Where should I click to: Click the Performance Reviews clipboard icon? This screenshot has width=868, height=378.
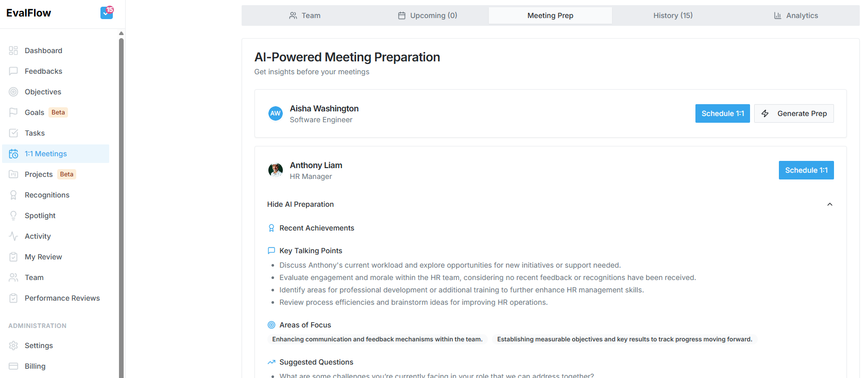13,298
